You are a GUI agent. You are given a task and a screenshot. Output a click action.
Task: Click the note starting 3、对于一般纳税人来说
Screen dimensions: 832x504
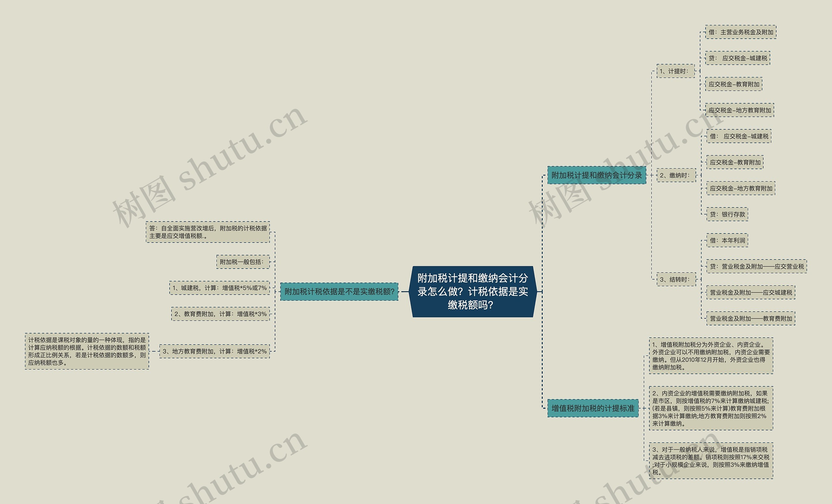coord(711,461)
